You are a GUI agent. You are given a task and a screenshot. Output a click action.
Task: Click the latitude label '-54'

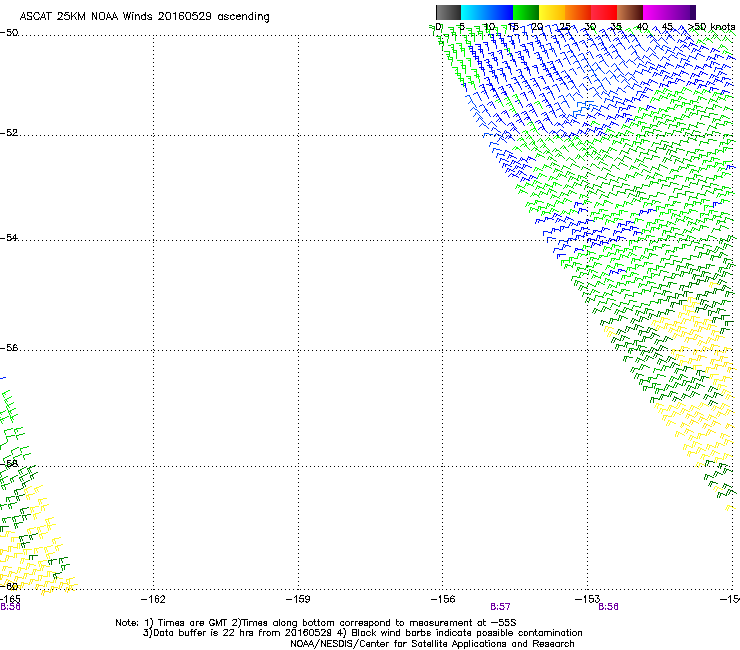[9, 237]
